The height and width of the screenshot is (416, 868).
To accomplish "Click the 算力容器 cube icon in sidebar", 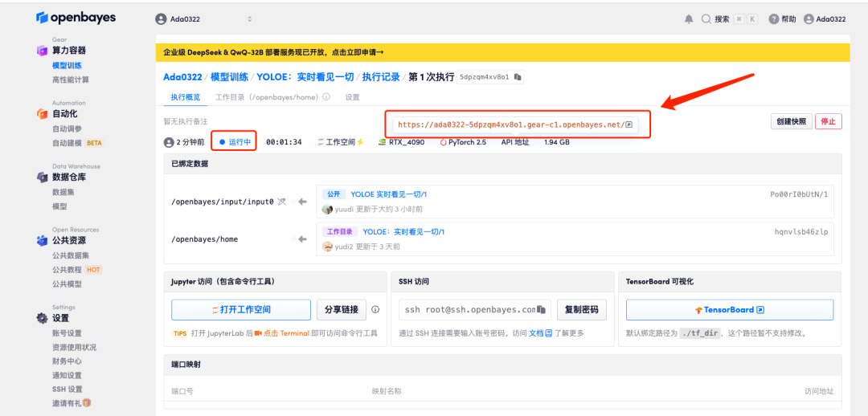I will [42, 51].
